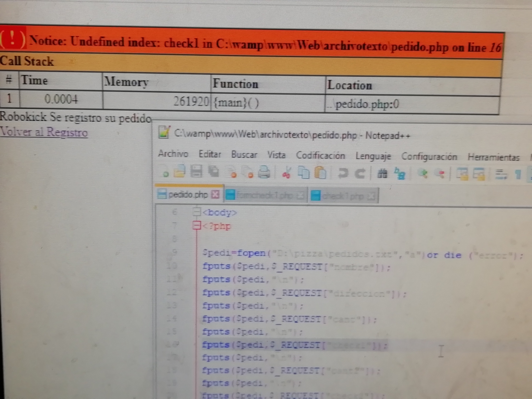Click the ..\pedido.php:0 location cell

tap(412, 105)
